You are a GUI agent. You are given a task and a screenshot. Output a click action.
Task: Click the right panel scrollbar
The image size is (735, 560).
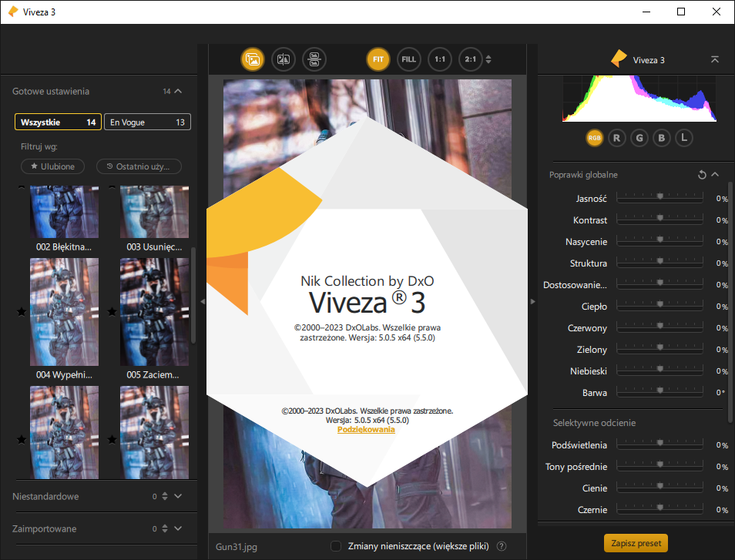pyautogui.click(x=730, y=302)
